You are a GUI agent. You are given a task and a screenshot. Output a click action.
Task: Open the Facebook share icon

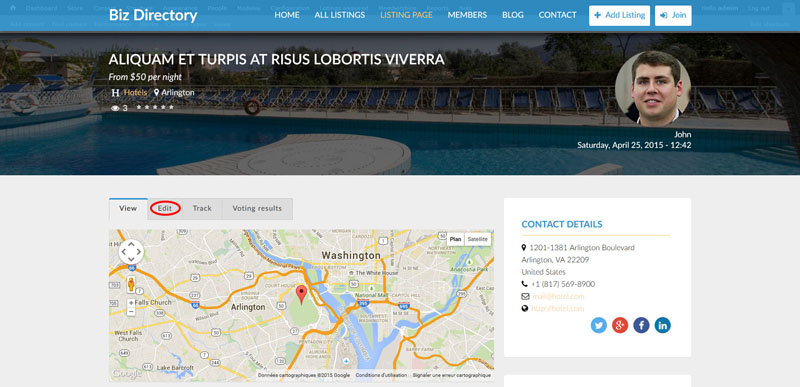click(x=641, y=325)
